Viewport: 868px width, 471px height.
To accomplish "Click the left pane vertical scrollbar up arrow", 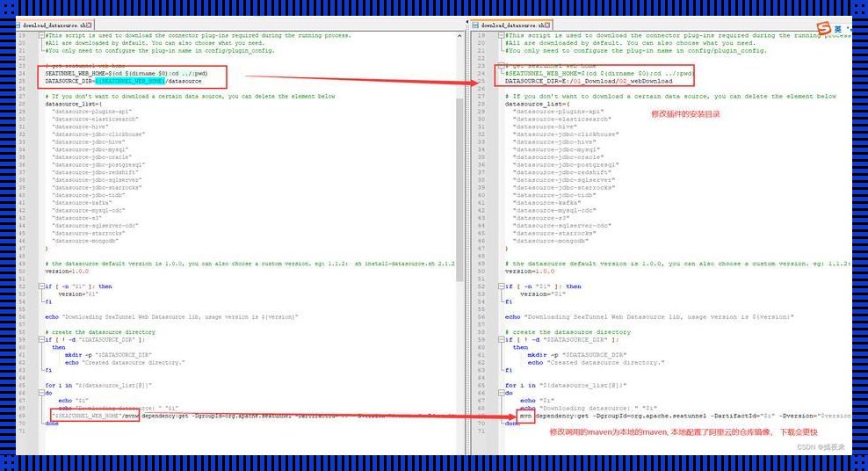I will [x=459, y=35].
